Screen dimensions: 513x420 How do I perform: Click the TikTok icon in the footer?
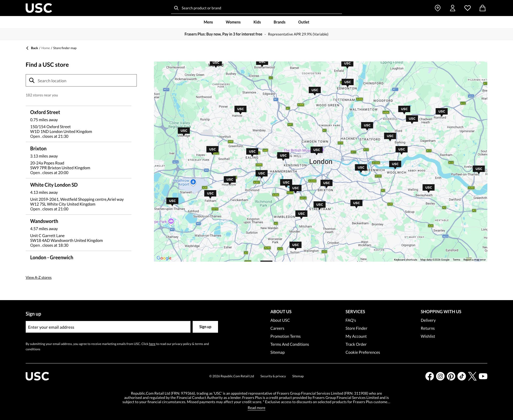pos(461,376)
